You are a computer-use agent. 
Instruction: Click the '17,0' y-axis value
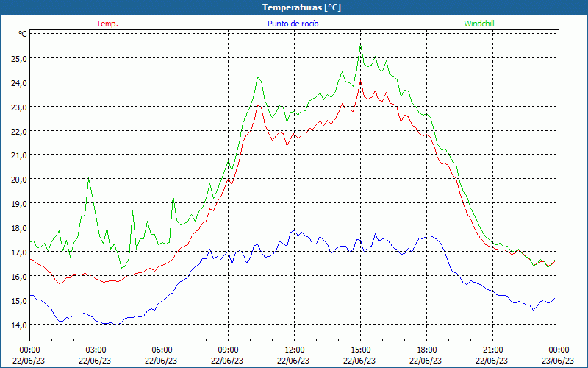tap(21, 252)
